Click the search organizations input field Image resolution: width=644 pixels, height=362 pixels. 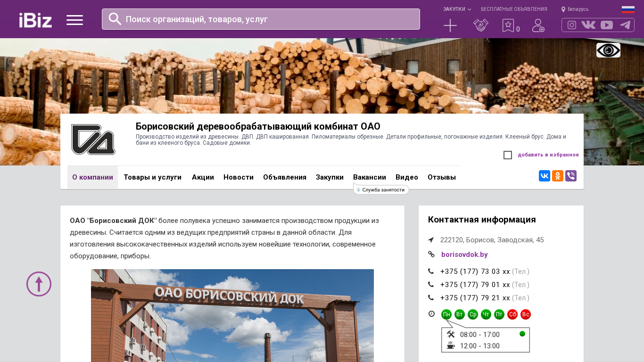(x=269, y=19)
